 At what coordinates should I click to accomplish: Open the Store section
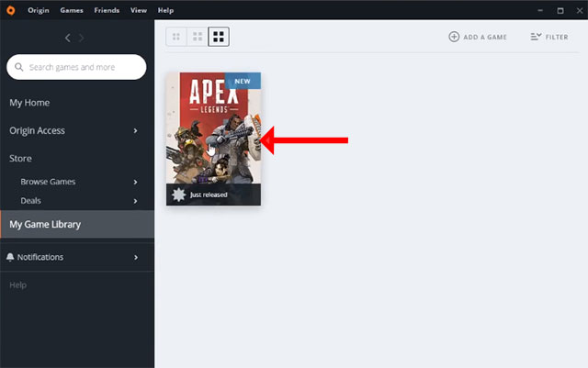click(20, 158)
